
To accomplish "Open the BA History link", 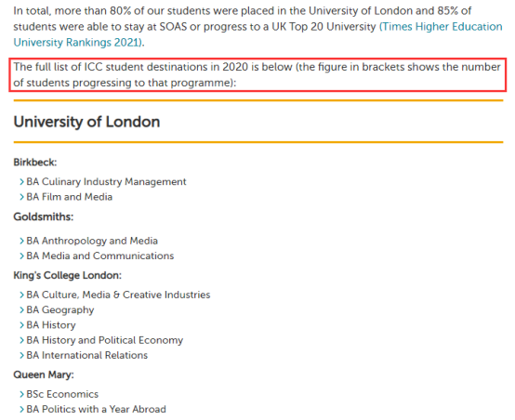I will click(x=51, y=325).
